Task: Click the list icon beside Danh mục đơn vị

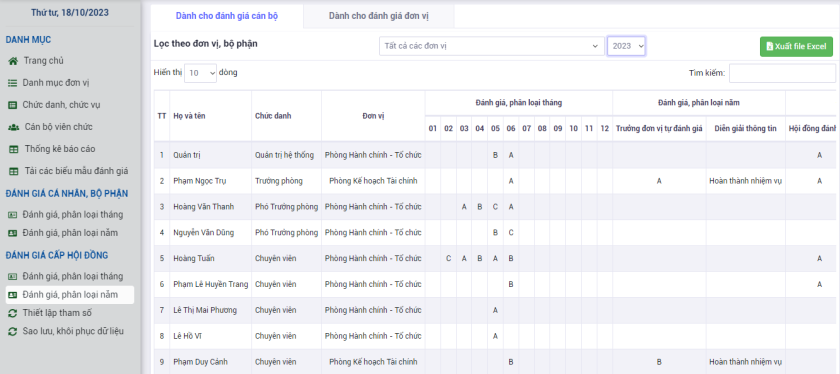Action: point(13,83)
